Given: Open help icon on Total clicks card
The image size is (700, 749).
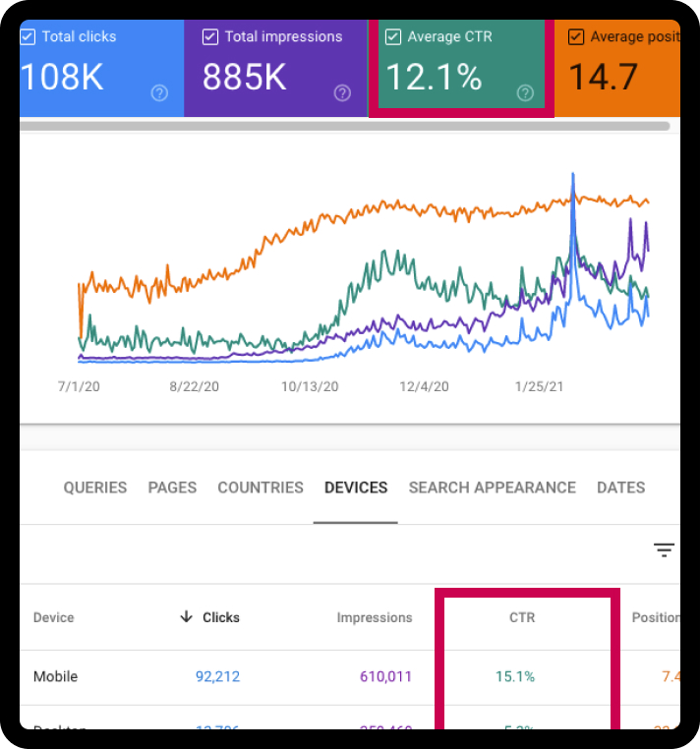Looking at the screenshot, I should (x=159, y=92).
